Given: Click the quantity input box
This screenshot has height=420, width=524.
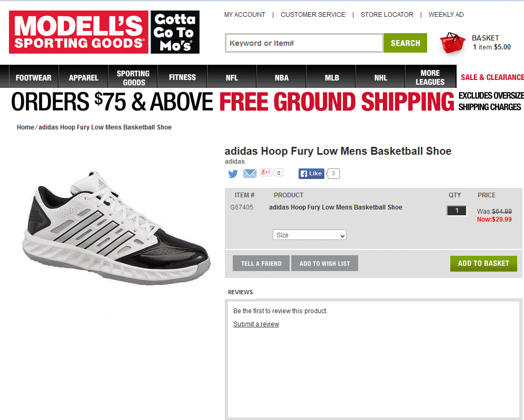Looking at the screenshot, I should 457,211.
